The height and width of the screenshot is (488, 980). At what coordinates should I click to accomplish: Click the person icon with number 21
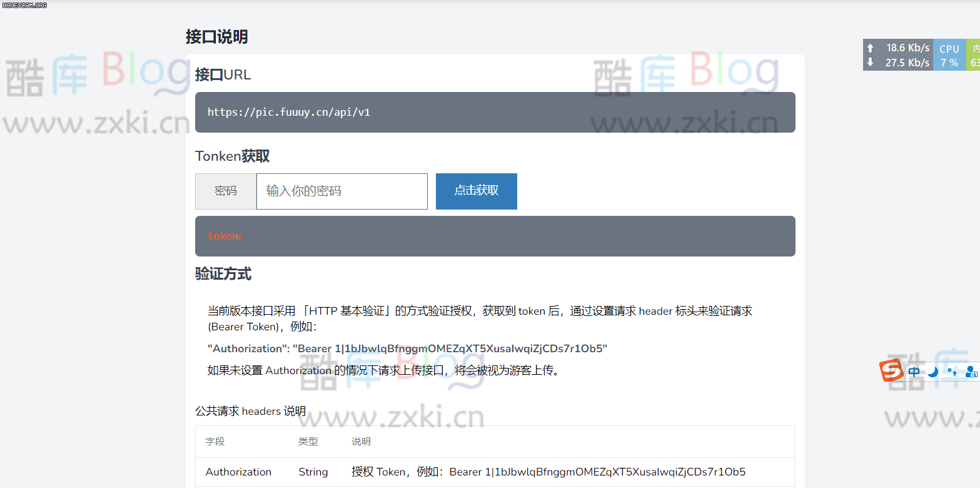click(x=972, y=371)
